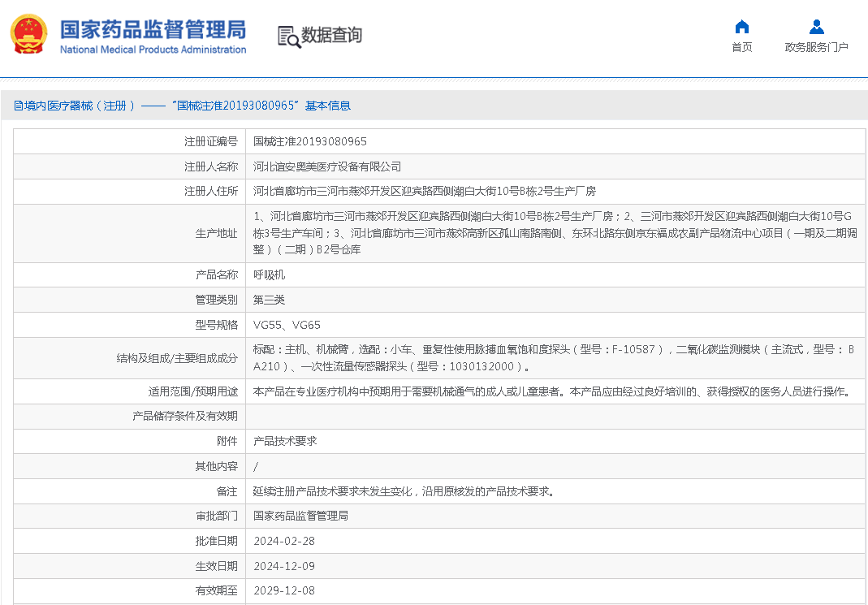Click the 数据查询 heading text
The width and height of the screenshot is (868, 605).
click(x=331, y=35)
